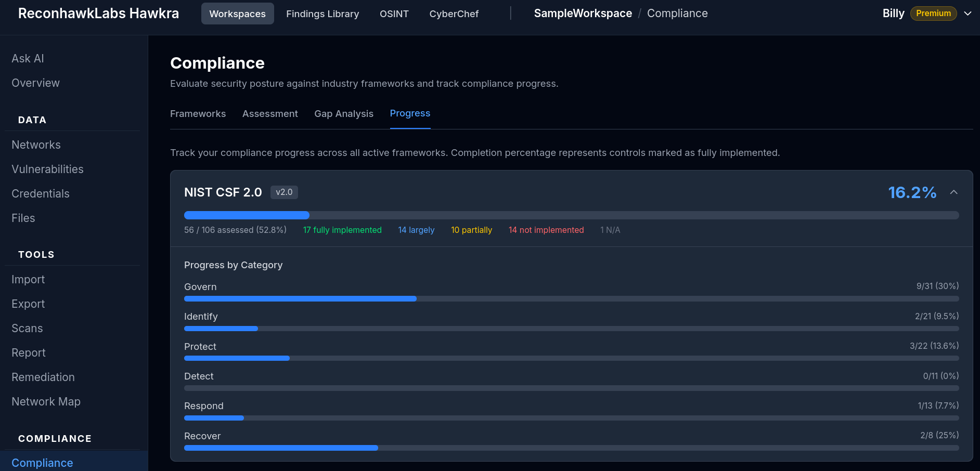The image size is (980, 471).
Task: Navigate to the Findings Library
Action: (323, 14)
